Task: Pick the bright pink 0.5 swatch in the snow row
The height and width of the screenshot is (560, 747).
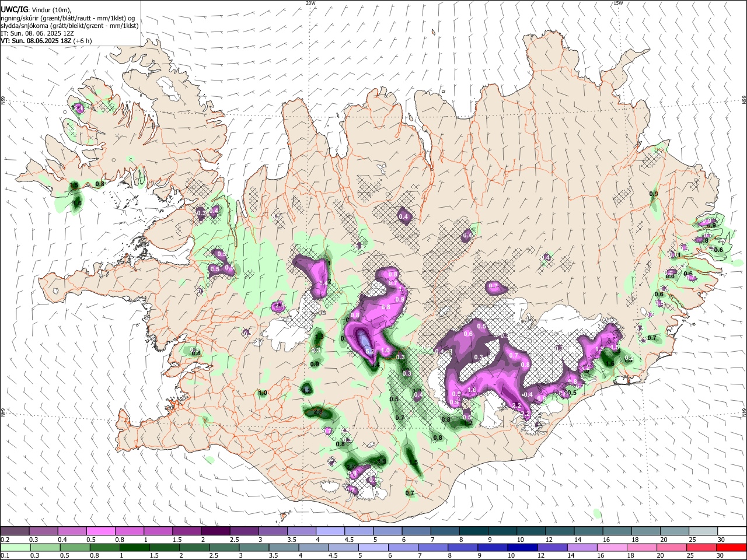Action: point(100,531)
